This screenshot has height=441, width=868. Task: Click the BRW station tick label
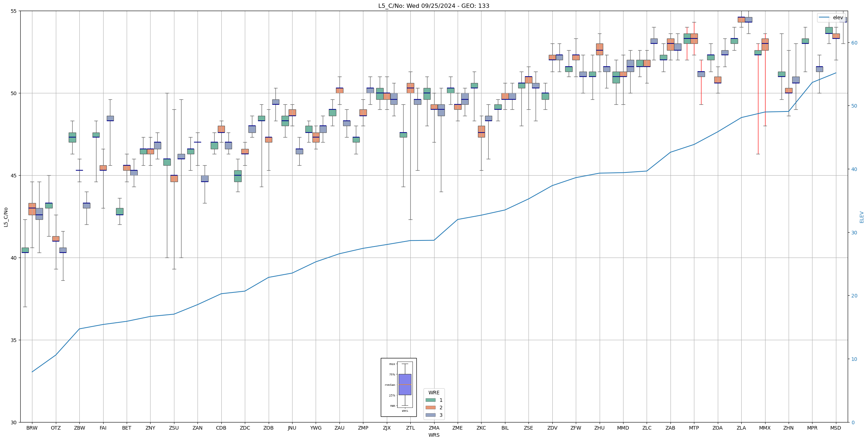click(32, 428)
